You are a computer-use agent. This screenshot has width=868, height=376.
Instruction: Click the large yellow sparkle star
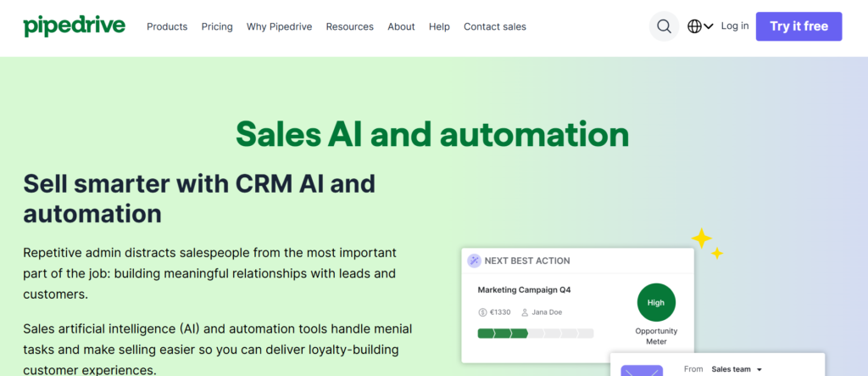point(701,239)
